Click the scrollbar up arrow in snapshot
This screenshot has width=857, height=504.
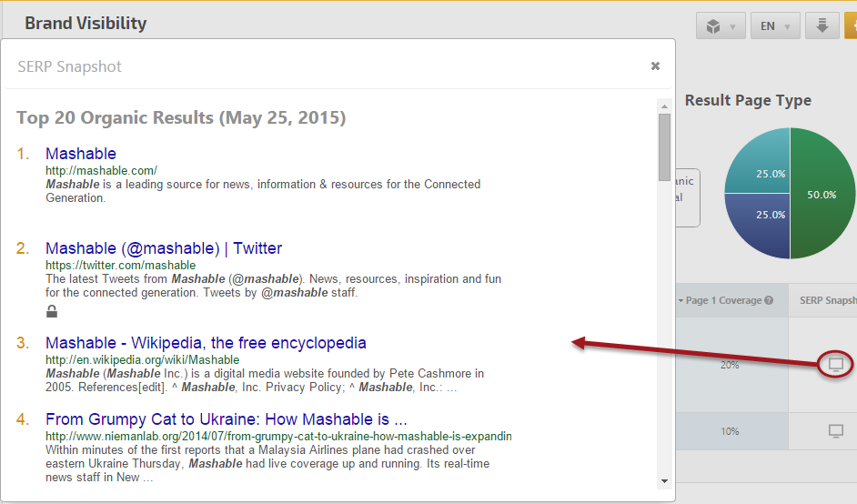pyautogui.click(x=665, y=106)
